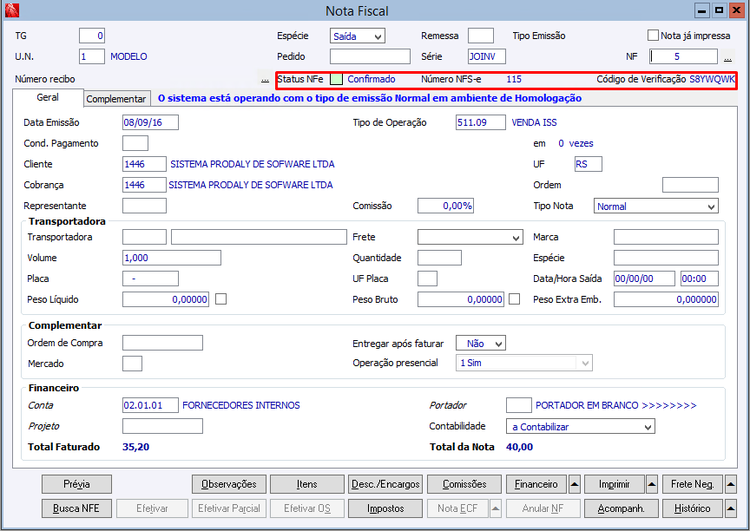Check the Nota já impressa checkbox

[653, 36]
